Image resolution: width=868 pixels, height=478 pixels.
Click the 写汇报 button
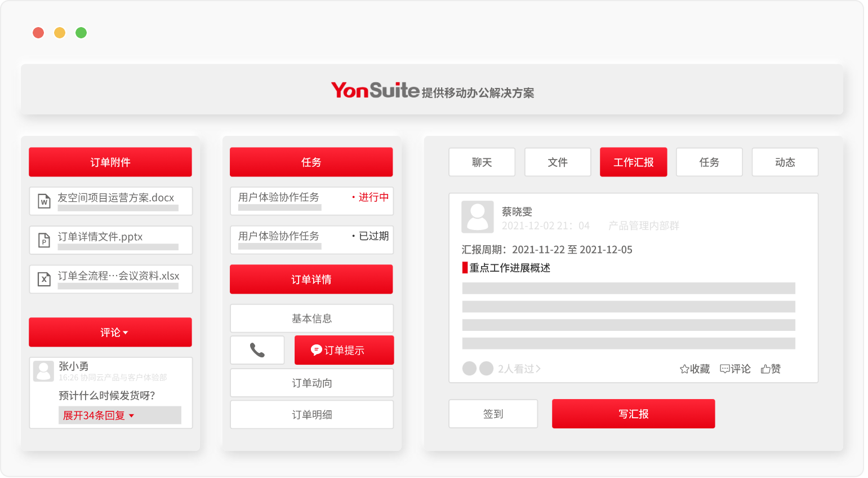coord(633,414)
